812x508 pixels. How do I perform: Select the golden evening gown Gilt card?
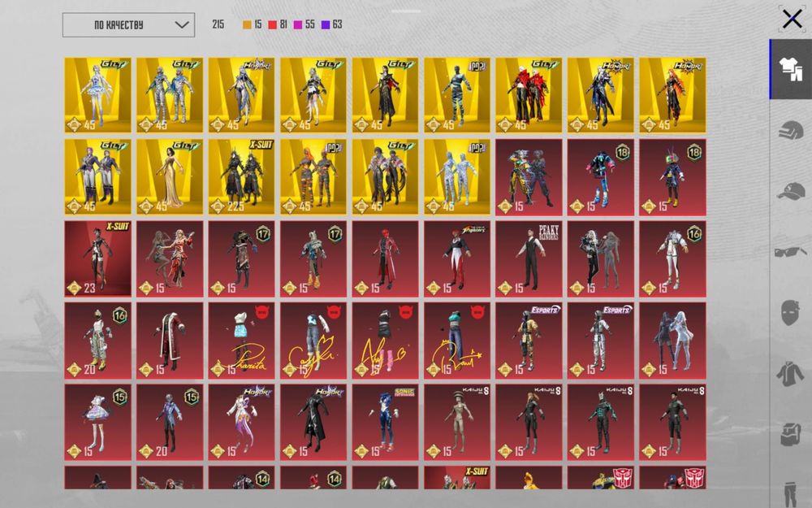[170, 176]
